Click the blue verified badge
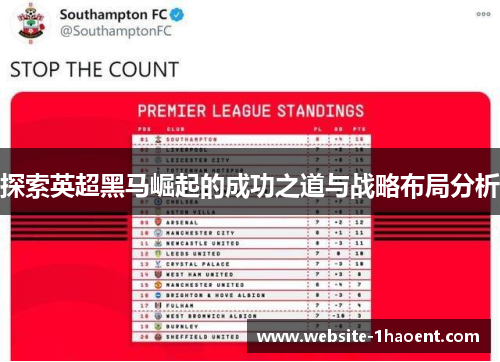Image resolution: width=500 pixels, height=362 pixels. [177, 15]
